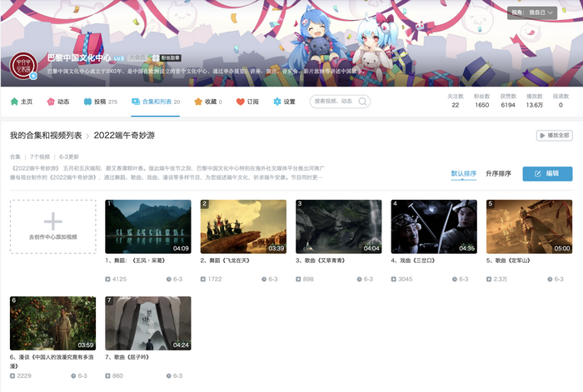Select 升序排序 ascending sorting
Screen dimensions: 583x392
(498, 173)
